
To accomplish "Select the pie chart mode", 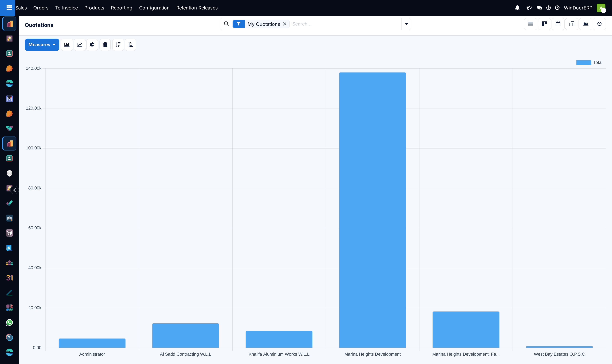I will (x=92, y=45).
